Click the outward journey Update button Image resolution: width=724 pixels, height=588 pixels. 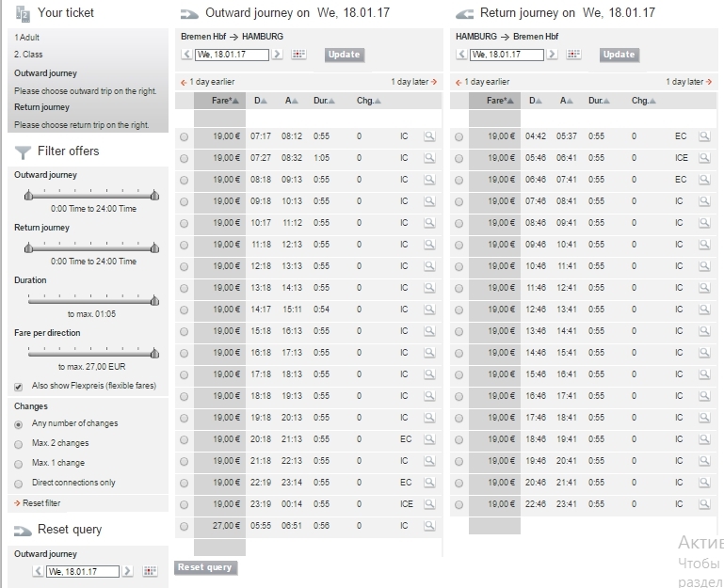click(345, 55)
